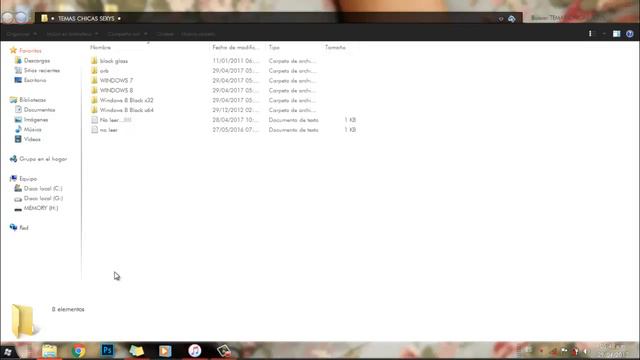Sort by the Nombre column header

click(x=100, y=47)
